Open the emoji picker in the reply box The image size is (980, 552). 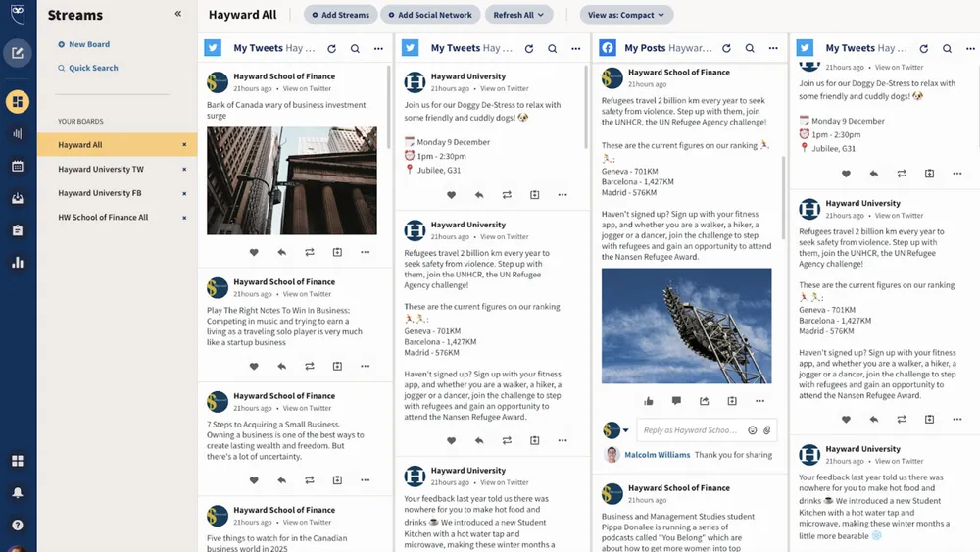(x=753, y=430)
